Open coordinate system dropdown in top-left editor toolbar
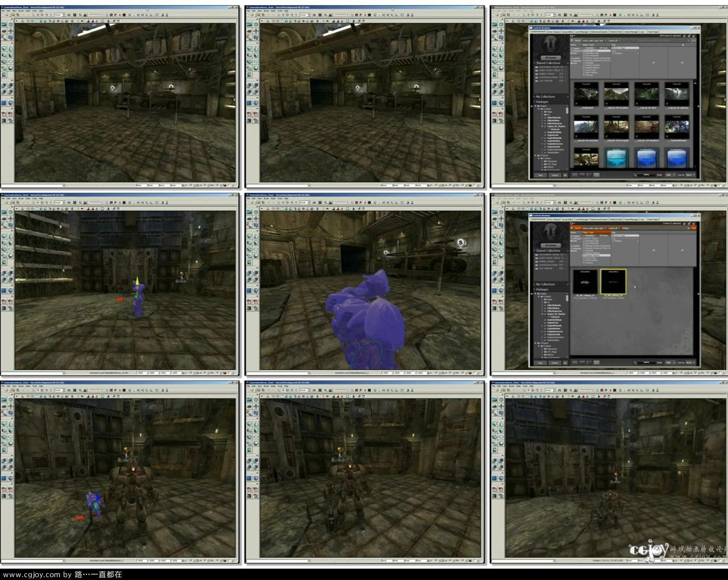The width and height of the screenshot is (728, 580). [x=60, y=15]
